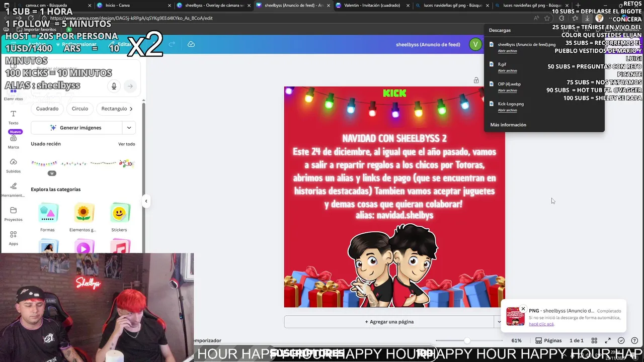Click the microphone voice search icon

pos(114,86)
